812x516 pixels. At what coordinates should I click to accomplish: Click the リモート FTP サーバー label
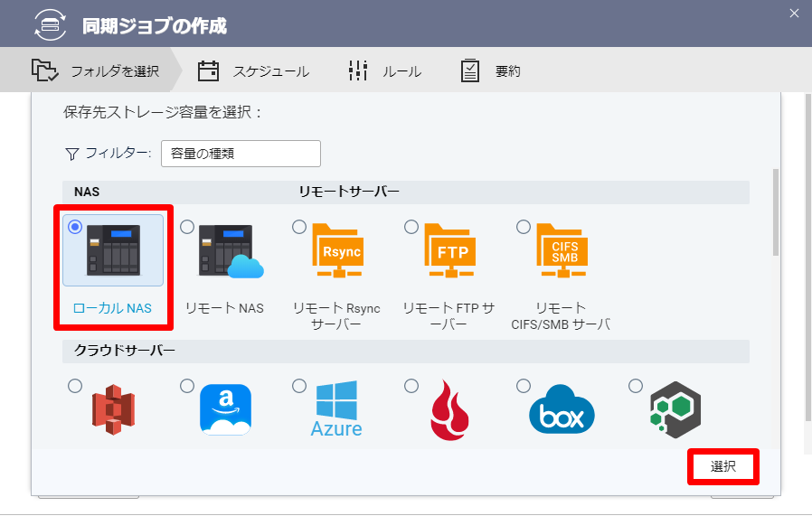pos(448,316)
